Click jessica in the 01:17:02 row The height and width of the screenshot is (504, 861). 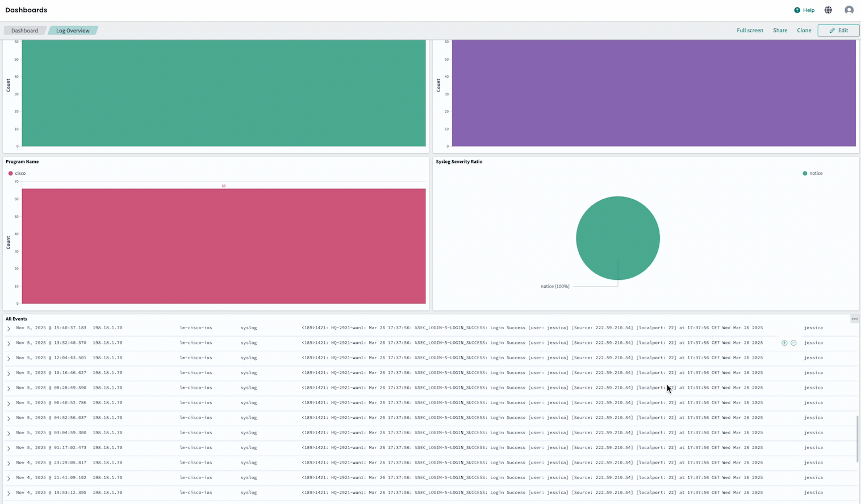click(x=813, y=447)
